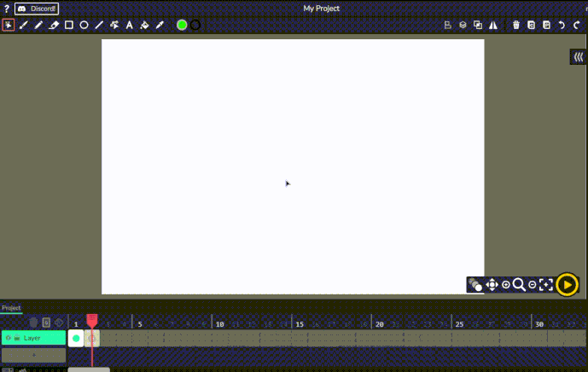Viewport: 588px width, 372px height.
Task: Play the animation preview
Action: pos(568,285)
